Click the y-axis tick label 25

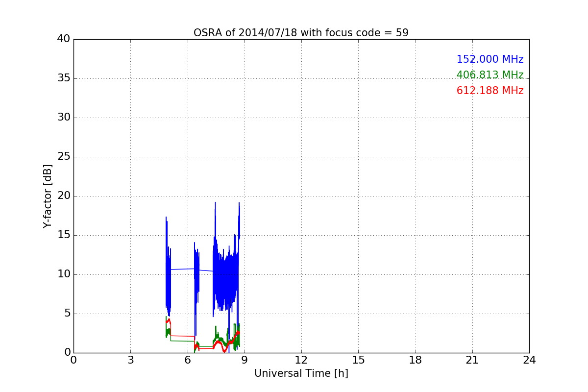pos(64,157)
